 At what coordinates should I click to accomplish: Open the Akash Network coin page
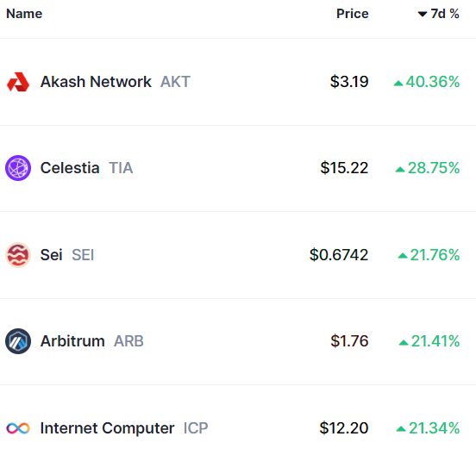point(96,82)
